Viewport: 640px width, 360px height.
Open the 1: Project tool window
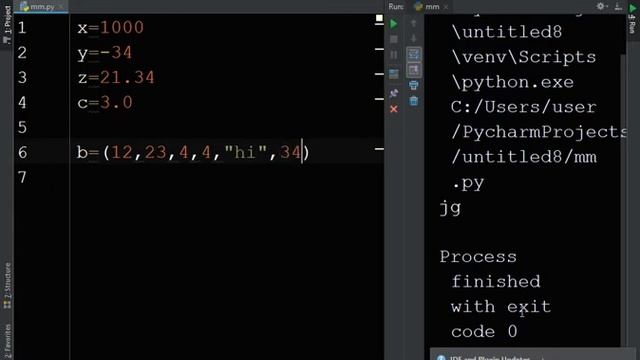click(x=7, y=23)
